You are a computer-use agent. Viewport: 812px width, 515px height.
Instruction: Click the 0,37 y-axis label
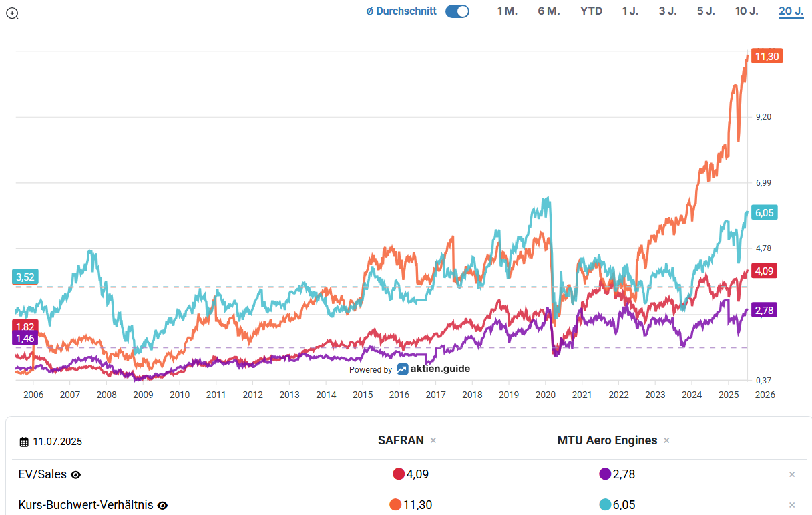[763, 381]
